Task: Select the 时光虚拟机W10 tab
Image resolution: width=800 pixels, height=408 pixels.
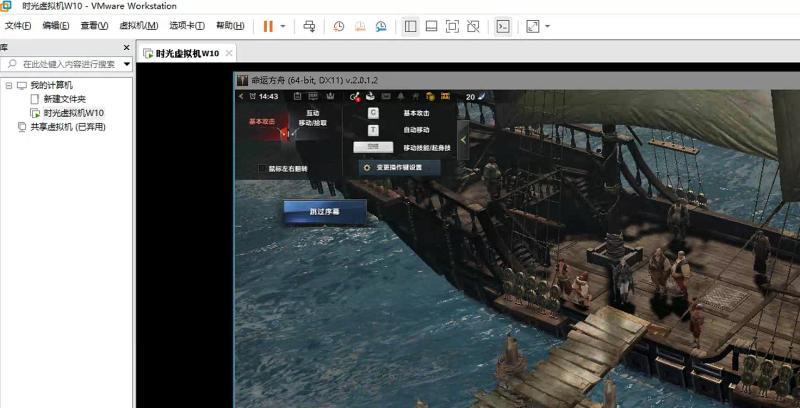Action: click(187, 53)
